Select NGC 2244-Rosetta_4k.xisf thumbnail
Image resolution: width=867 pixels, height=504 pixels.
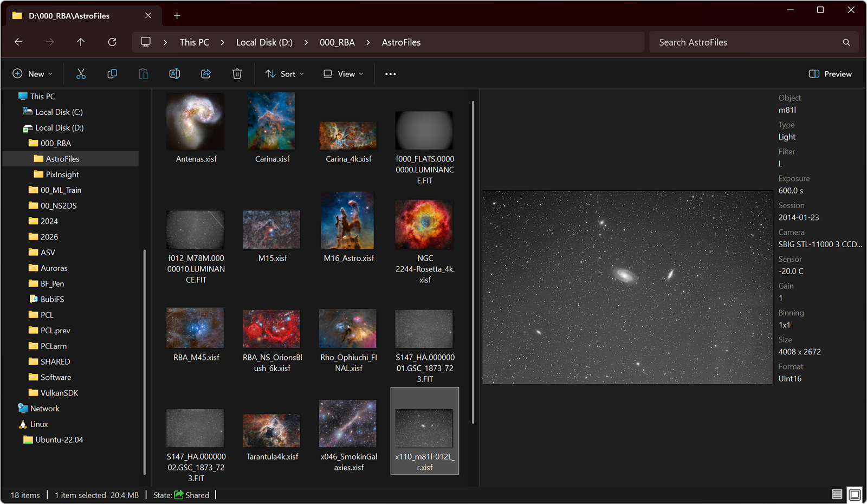tap(424, 224)
